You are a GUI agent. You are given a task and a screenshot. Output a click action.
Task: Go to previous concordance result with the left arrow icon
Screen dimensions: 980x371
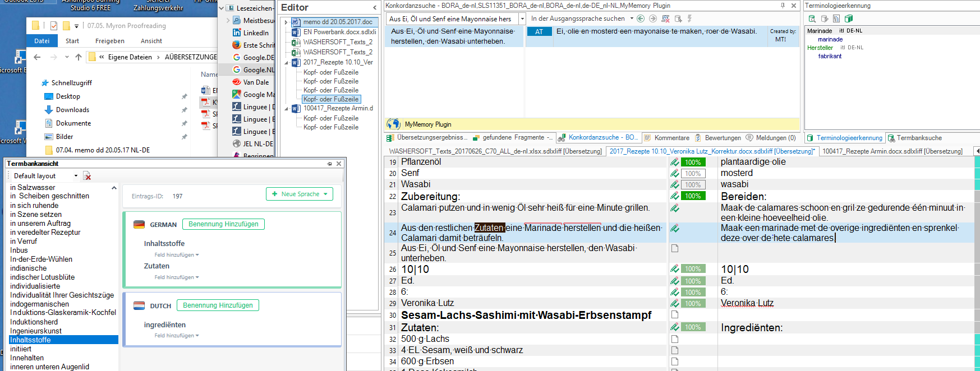coord(641,18)
